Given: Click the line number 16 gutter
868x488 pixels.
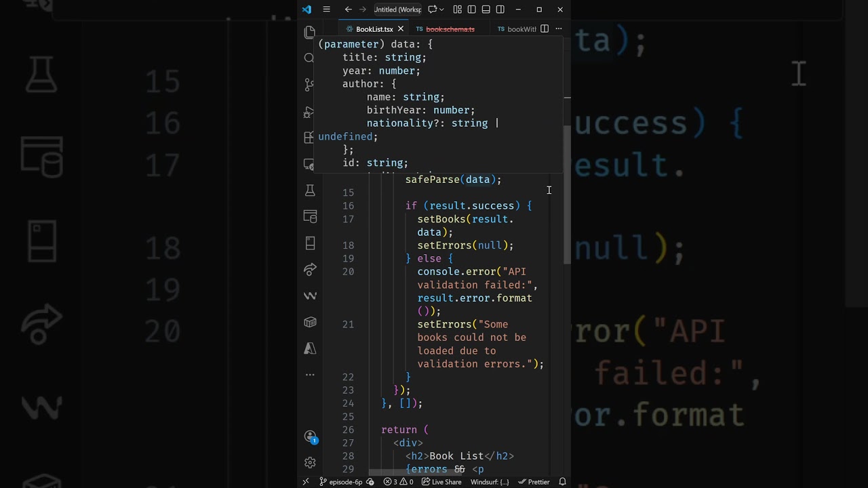Looking at the screenshot, I should (x=348, y=206).
